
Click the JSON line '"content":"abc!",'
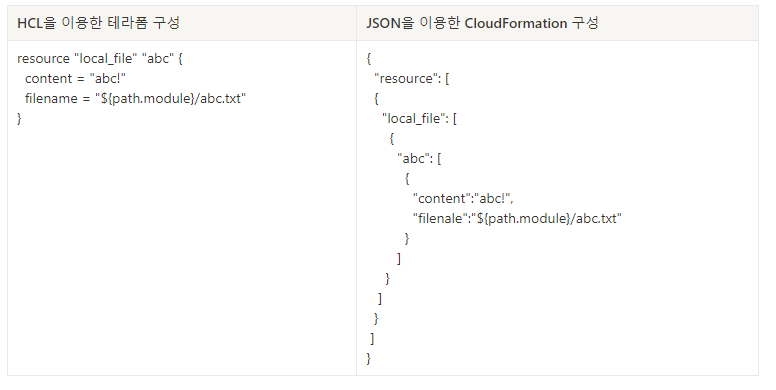point(463,198)
